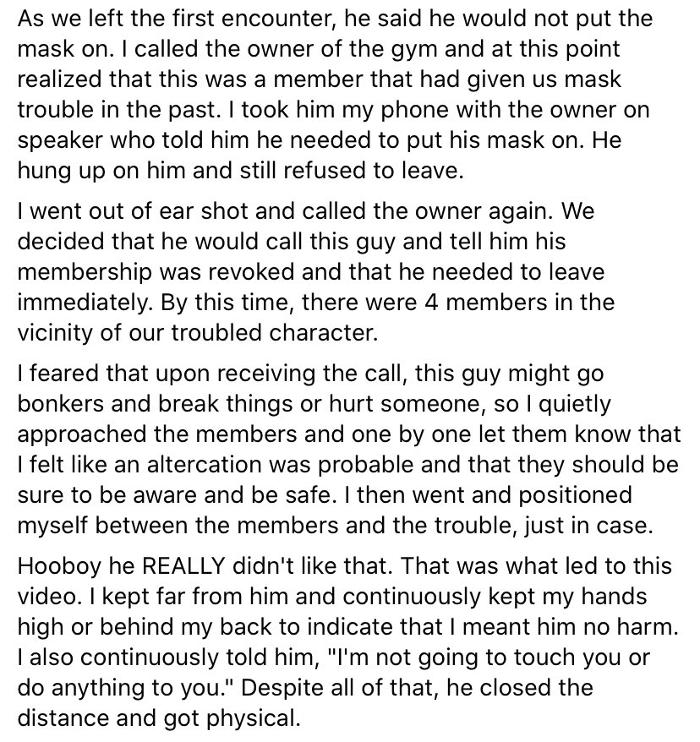This screenshot has width=700, height=742.
Task: Click the number "4" before "members"
Action: 431,303
